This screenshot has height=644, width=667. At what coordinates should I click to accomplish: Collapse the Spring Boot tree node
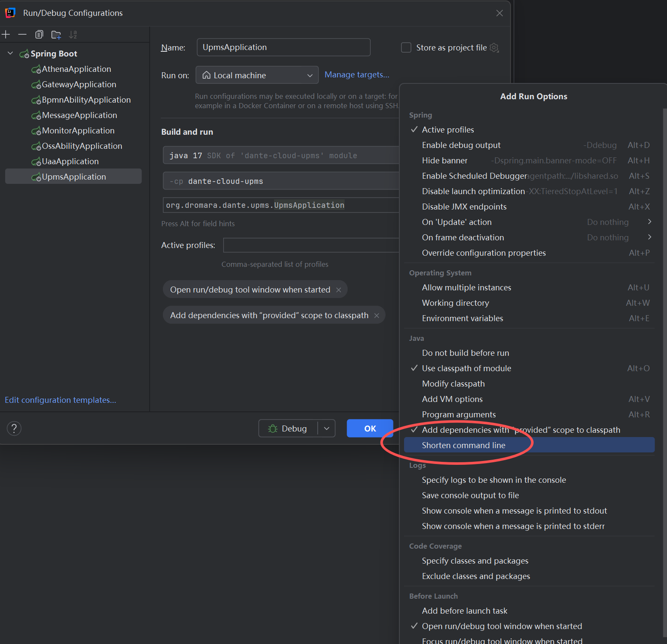pos(10,53)
